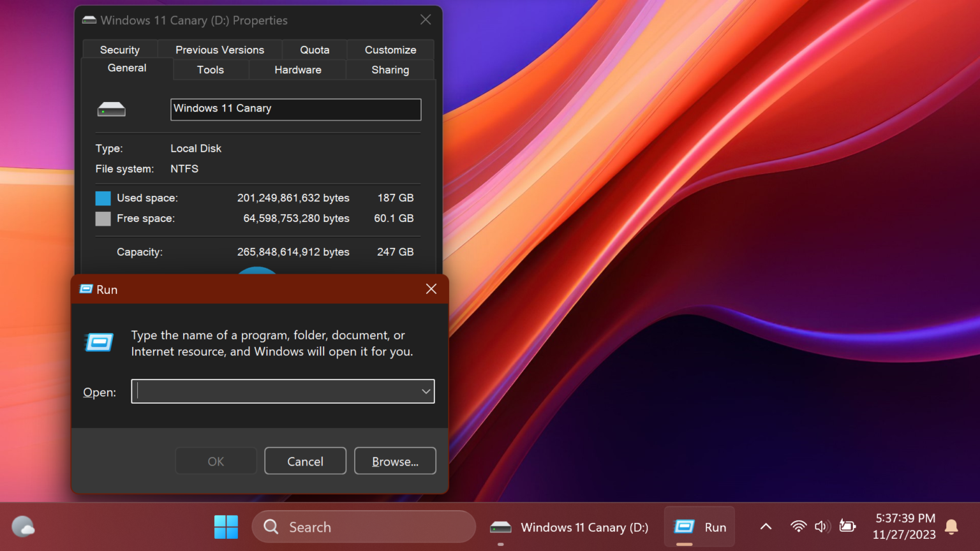The height and width of the screenshot is (551, 980).
Task: Select the Sharing tab
Action: coord(390,70)
